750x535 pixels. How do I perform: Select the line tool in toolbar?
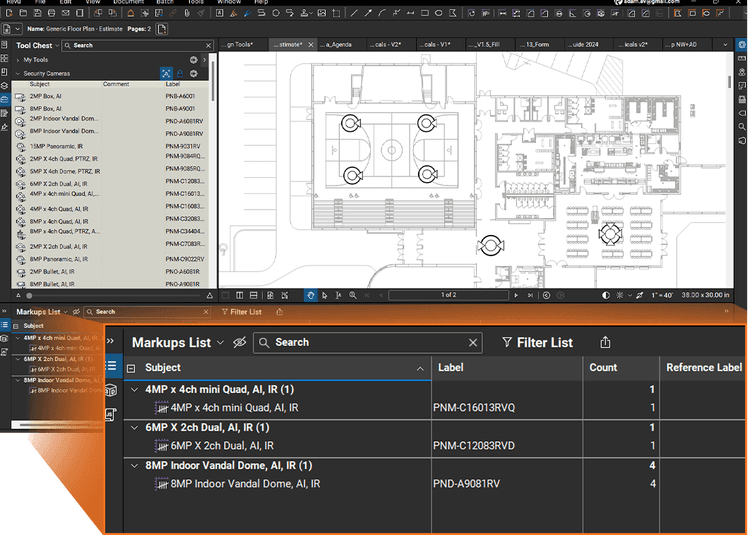[x=354, y=13]
